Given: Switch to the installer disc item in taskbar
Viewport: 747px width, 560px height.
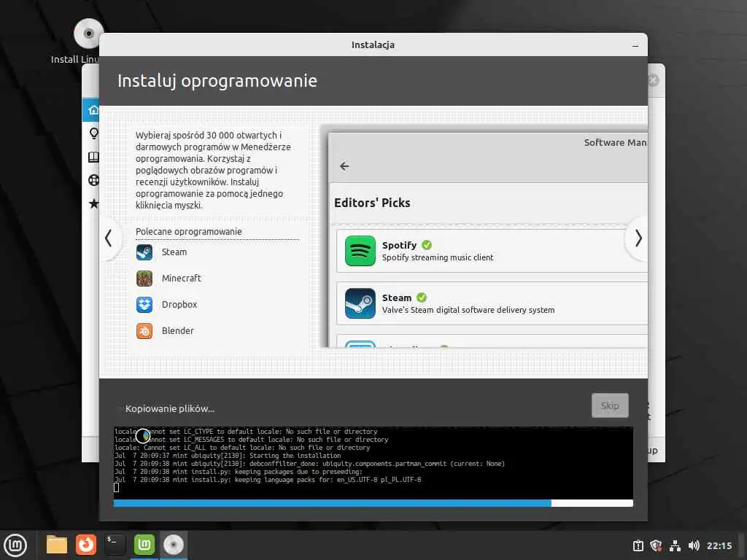Looking at the screenshot, I should pyautogui.click(x=174, y=545).
